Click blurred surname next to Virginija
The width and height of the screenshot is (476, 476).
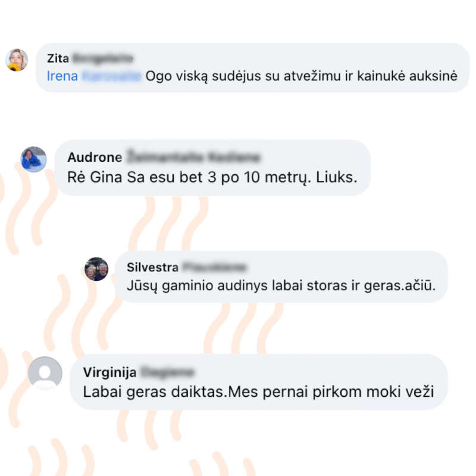tap(167, 372)
